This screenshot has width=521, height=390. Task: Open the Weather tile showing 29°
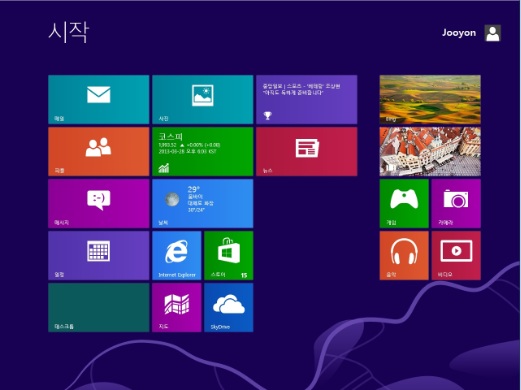[203, 203]
